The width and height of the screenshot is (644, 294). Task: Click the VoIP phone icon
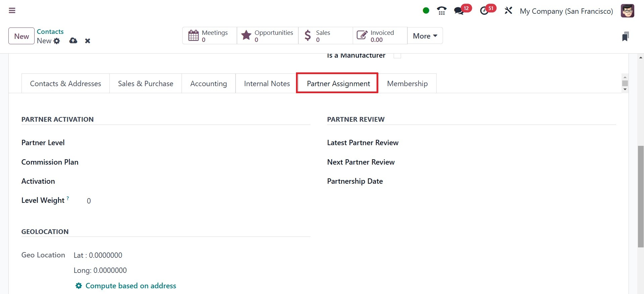(442, 11)
